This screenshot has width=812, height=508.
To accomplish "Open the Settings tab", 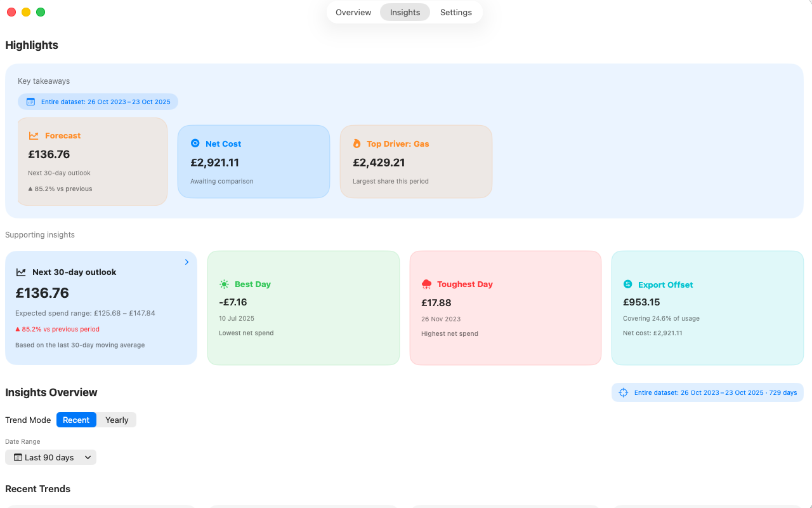I will tap(456, 12).
